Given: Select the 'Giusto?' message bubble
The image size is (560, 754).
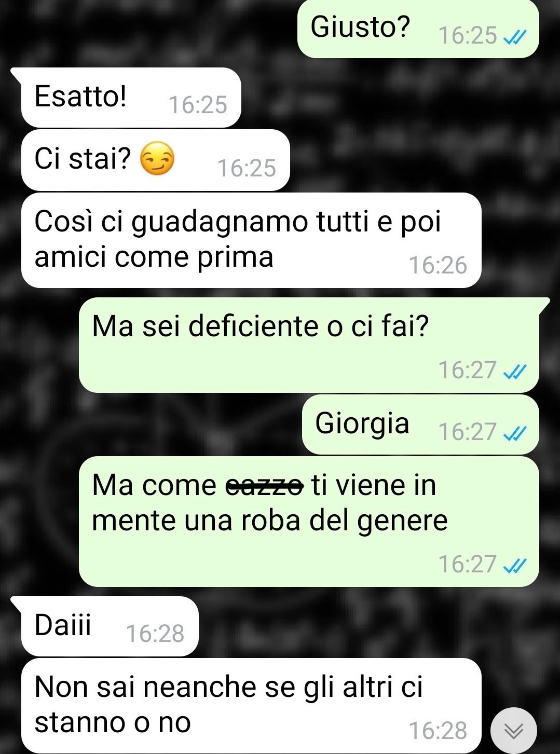Looking at the screenshot, I should (418, 28).
